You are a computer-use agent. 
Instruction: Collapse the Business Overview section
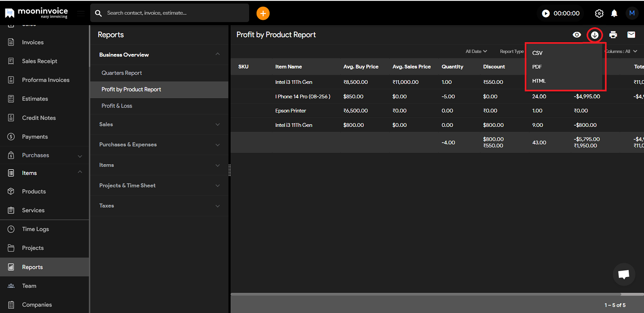click(218, 55)
